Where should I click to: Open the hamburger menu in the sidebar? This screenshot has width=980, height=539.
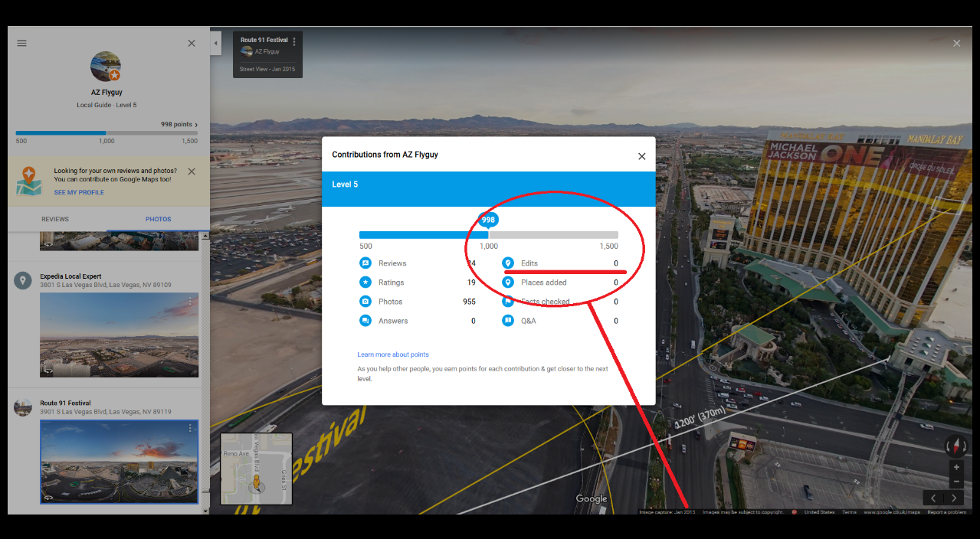pos(21,43)
